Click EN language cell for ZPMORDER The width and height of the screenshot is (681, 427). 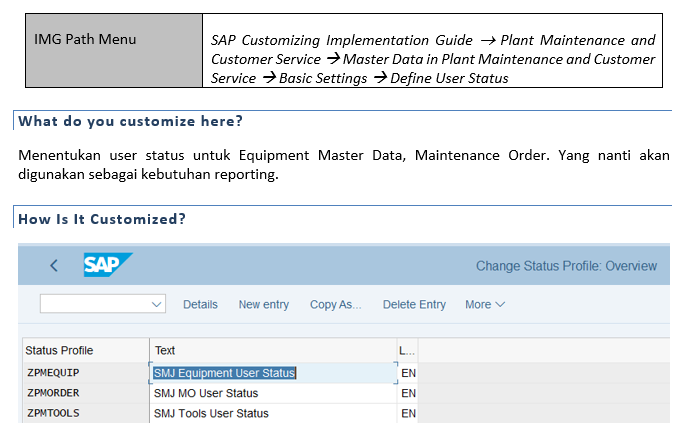coord(408,393)
